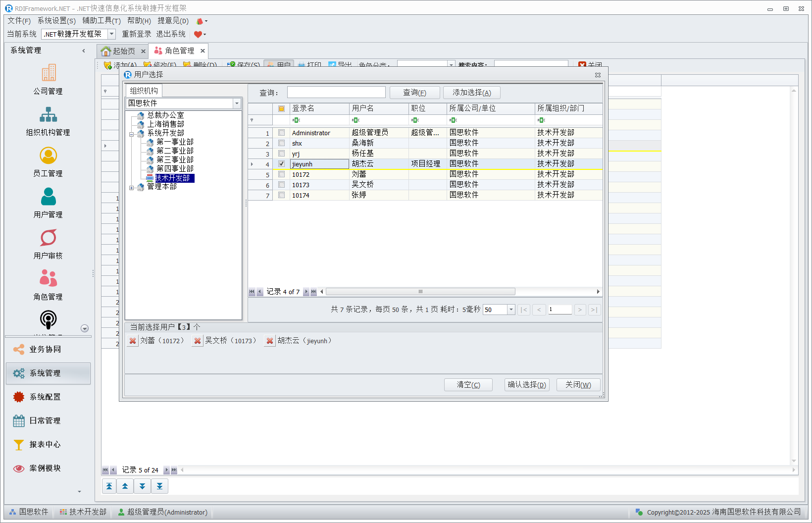Click the 添加选择(A) button
This screenshot has width=812, height=523.
[471, 93]
